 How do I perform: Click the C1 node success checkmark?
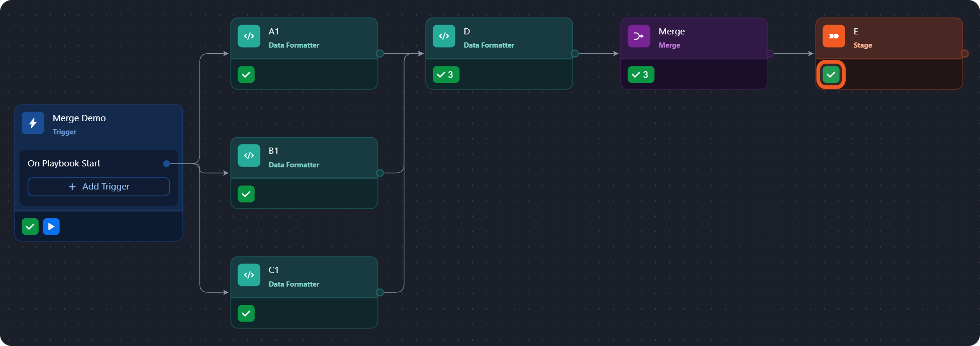click(x=246, y=313)
